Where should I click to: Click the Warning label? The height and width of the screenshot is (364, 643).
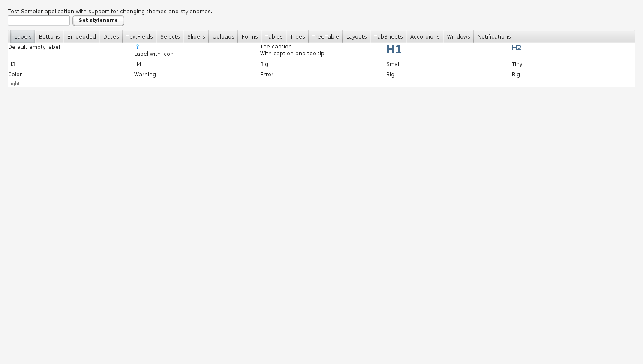pos(145,75)
